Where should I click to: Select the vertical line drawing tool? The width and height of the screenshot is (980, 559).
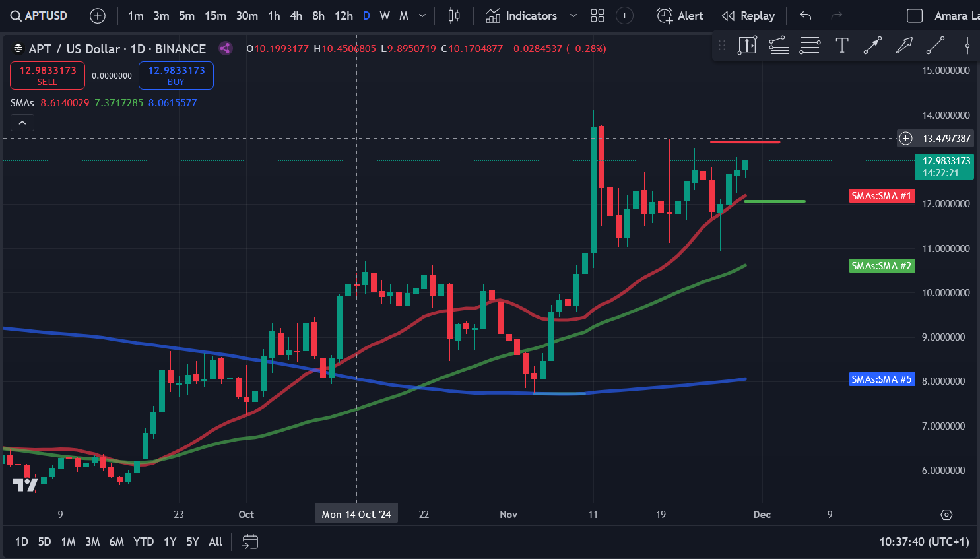pyautogui.click(x=967, y=46)
